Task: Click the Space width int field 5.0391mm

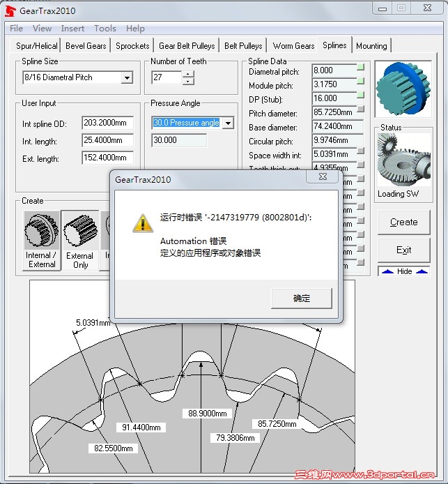Action: click(334, 154)
